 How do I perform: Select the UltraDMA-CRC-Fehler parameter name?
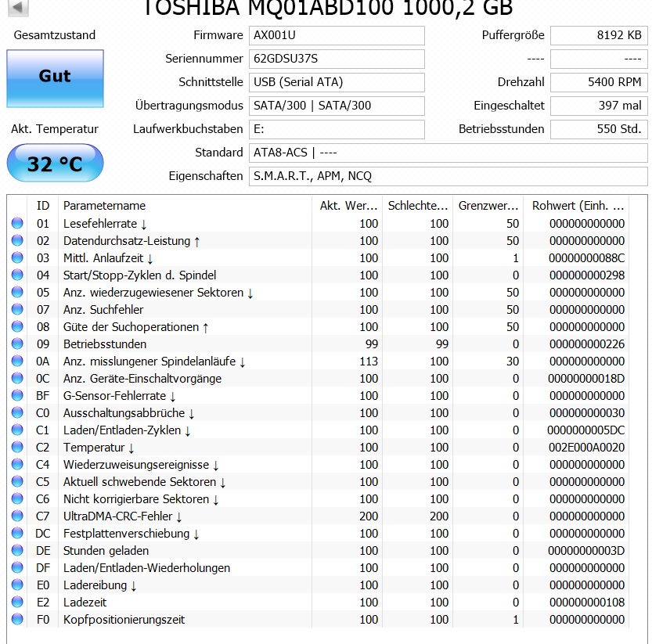tap(123, 516)
